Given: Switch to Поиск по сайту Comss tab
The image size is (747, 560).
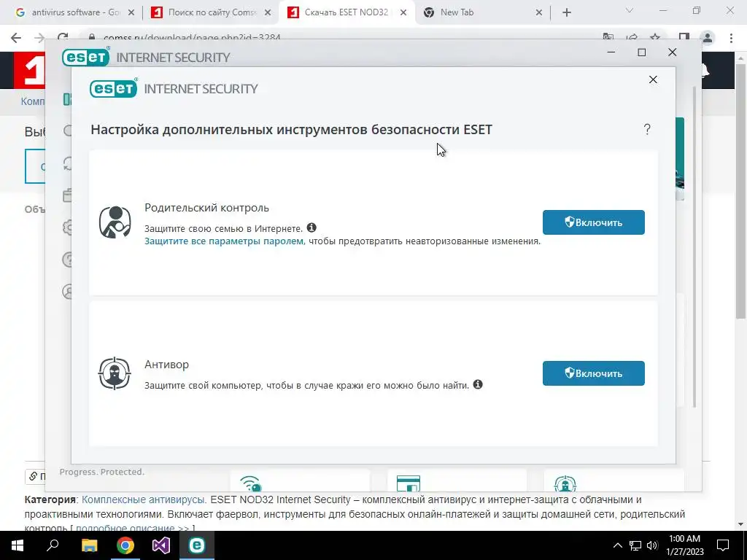Looking at the screenshot, I should click(211, 12).
